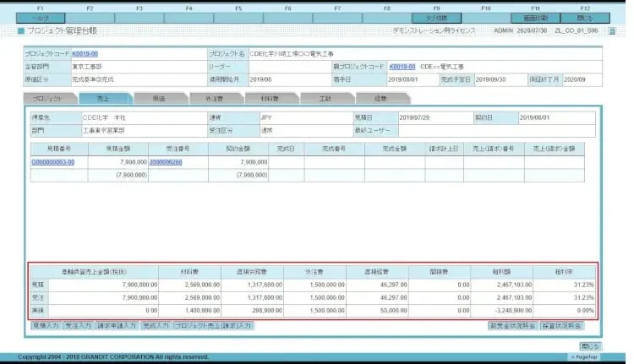Open 前受金状況照会 inquiry
The height and width of the screenshot is (364, 634).
tap(513, 325)
